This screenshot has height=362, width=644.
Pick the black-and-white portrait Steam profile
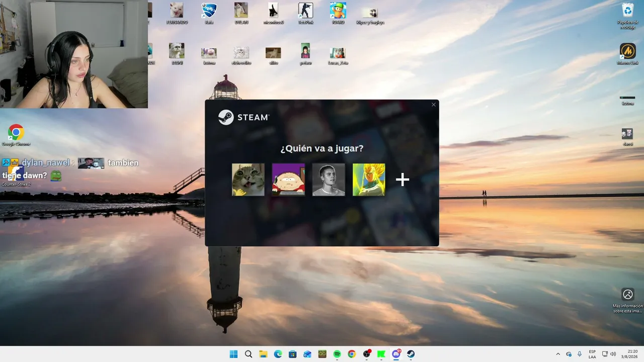329,179
